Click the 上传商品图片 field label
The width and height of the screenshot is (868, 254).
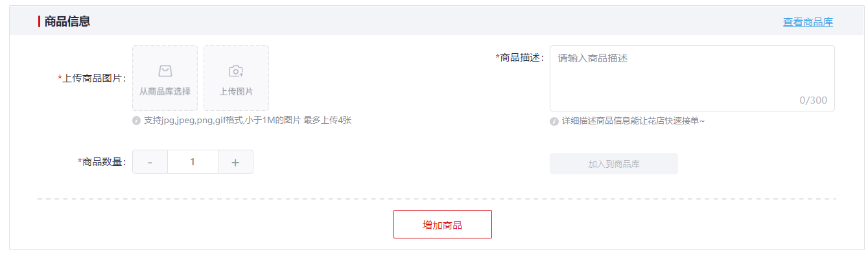(x=92, y=78)
